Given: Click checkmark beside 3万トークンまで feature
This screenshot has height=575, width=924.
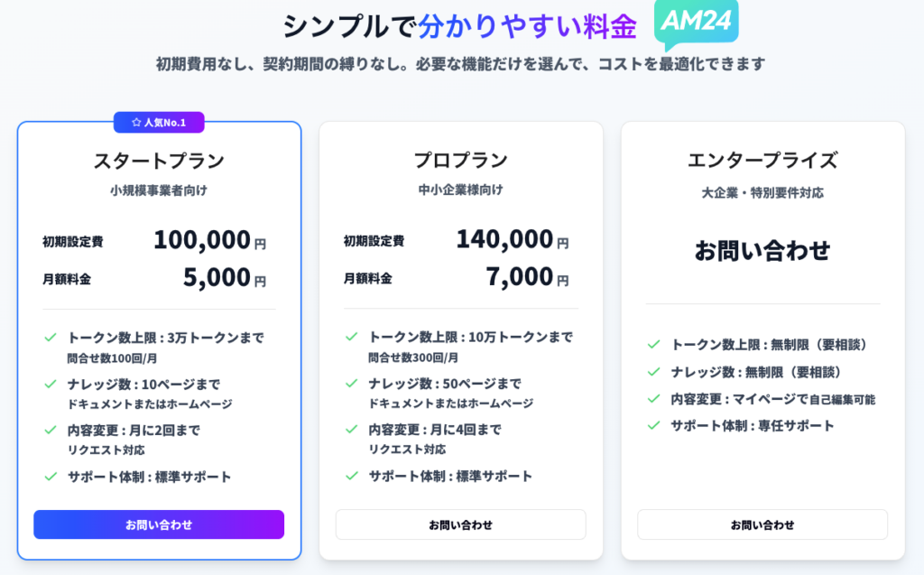Looking at the screenshot, I should tap(51, 338).
